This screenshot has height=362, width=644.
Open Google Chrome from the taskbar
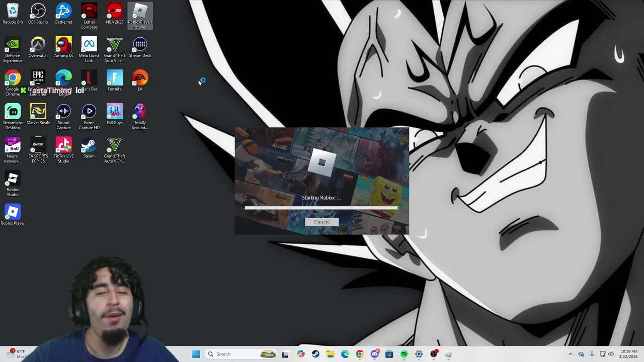(x=360, y=354)
